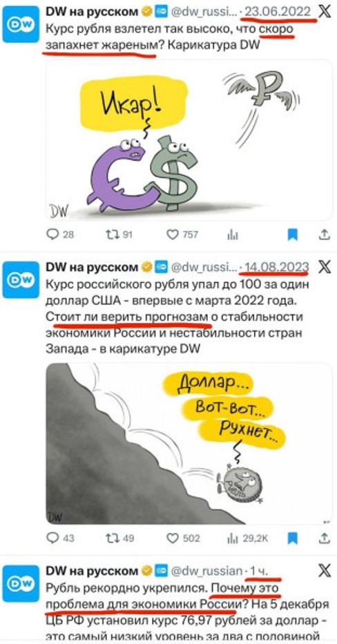Like the tweet with 757 likes
The width and height of the screenshot is (337, 644).
point(182,235)
